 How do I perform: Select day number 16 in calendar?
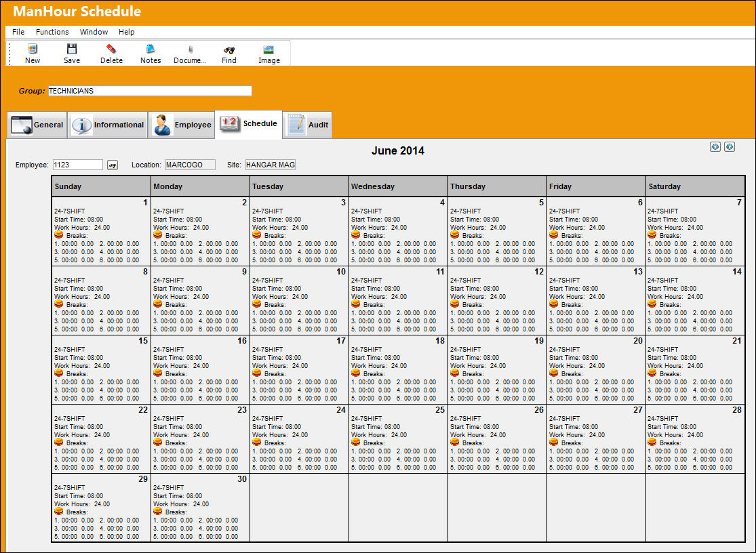(x=241, y=341)
